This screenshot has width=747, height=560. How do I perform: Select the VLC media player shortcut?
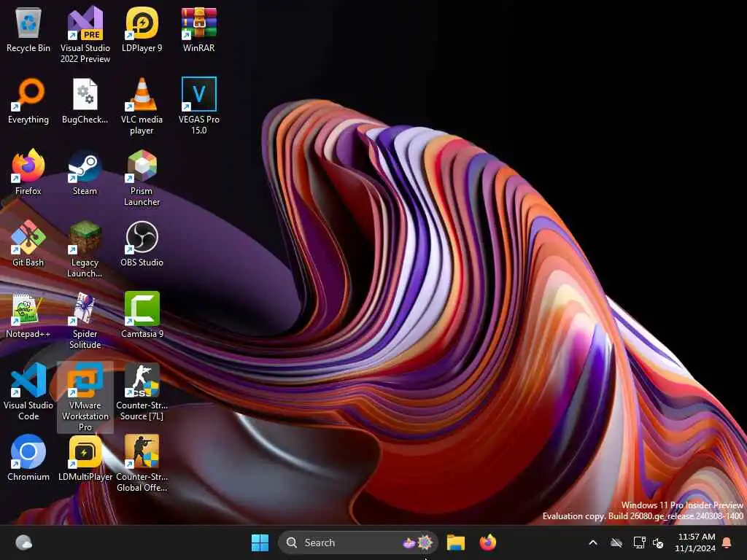pyautogui.click(x=142, y=106)
